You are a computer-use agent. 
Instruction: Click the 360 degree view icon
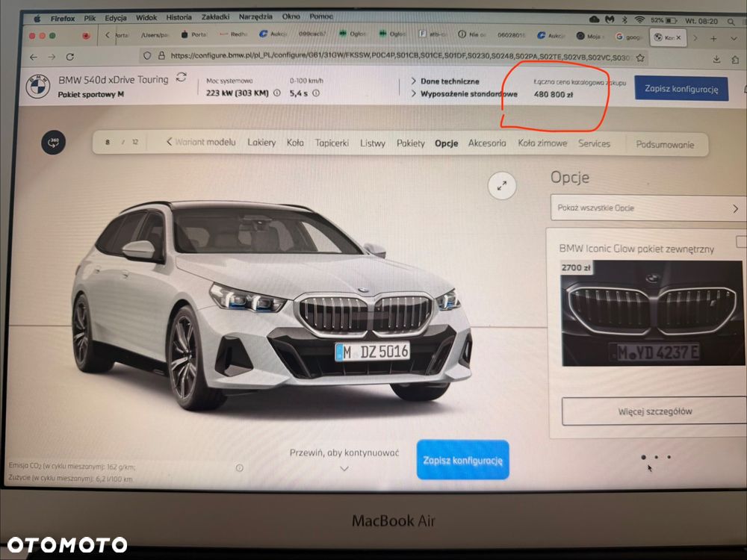[x=53, y=142]
